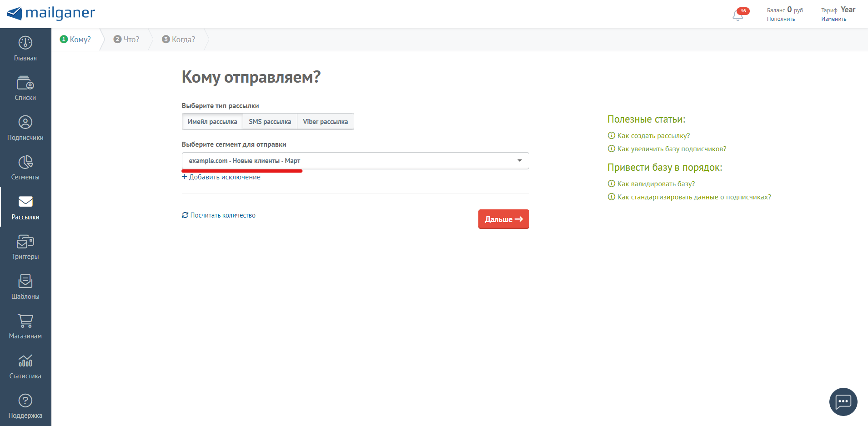
Task: Click Пополнить balance link
Action: coord(781,19)
